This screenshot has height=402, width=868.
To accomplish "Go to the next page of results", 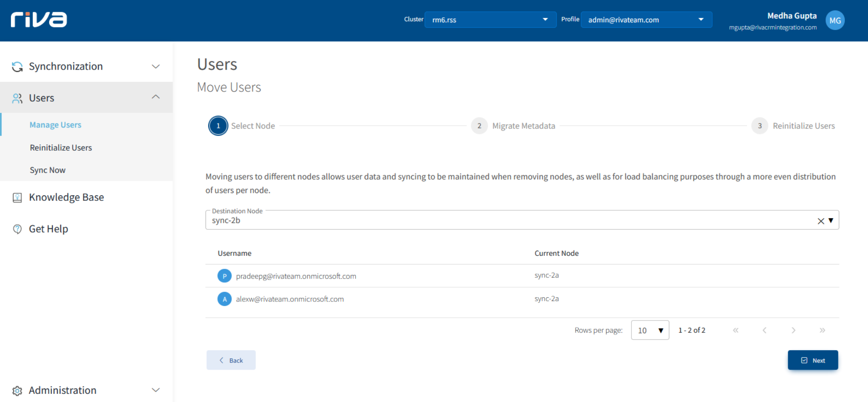I will click(x=793, y=331).
